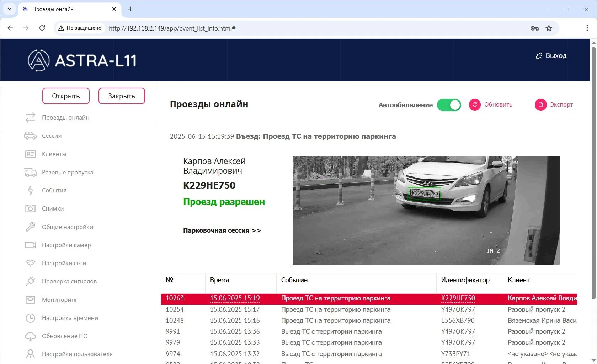Image resolution: width=597 pixels, height=364 pixels.
Task: Open the Разовые пропуска menu item
Action: pos(68,172)
